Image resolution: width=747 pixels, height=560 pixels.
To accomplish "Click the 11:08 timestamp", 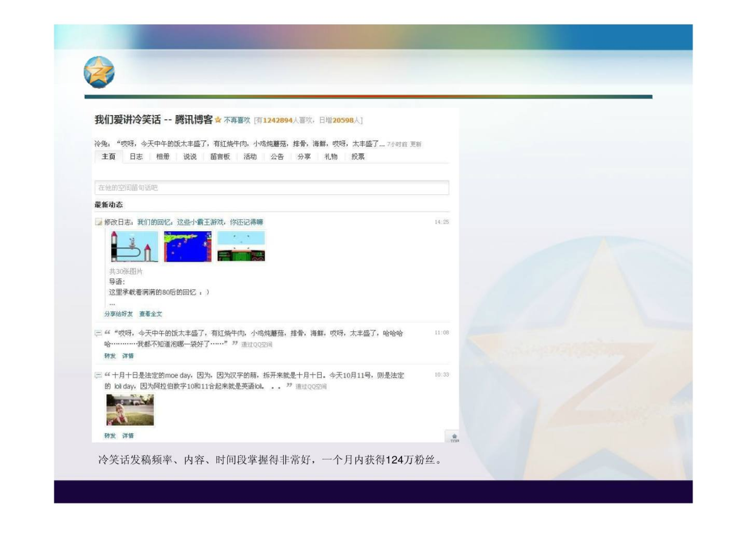I will coord(442,333).
